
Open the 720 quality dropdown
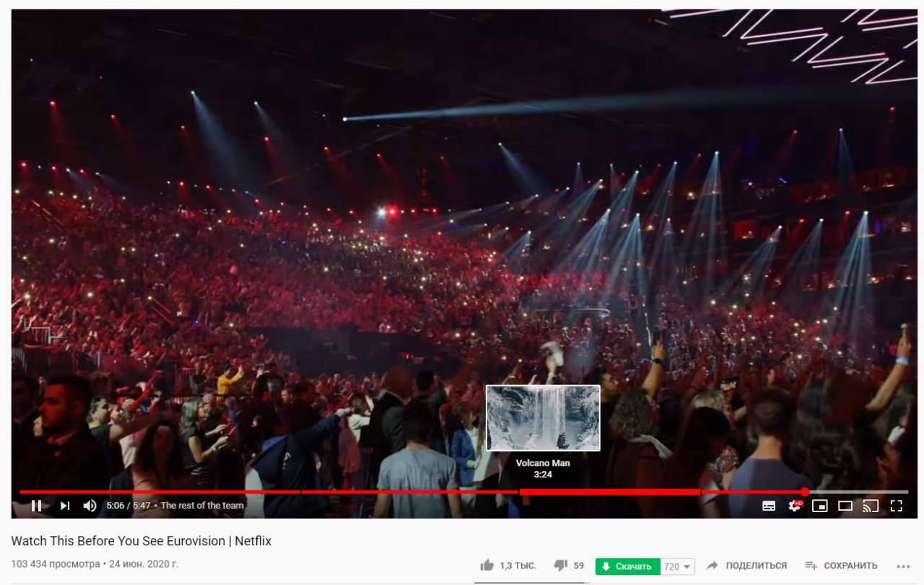pyautogui.click(x=678, y=566)
